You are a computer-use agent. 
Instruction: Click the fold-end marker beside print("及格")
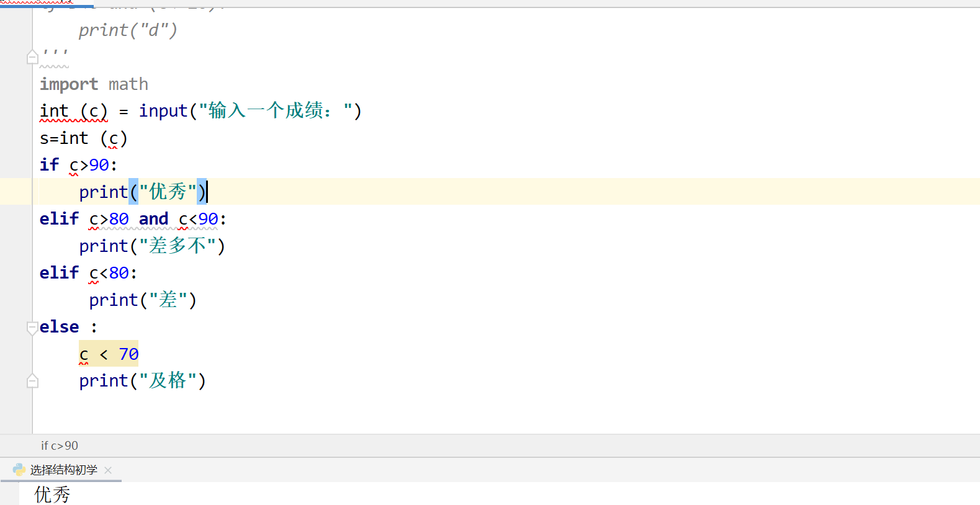[32, 381]
